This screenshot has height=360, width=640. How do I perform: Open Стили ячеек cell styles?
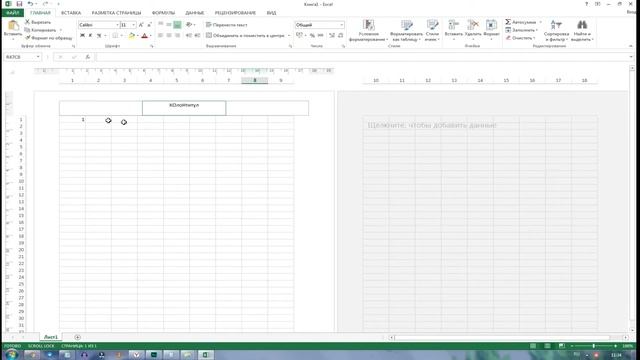coord(432,30)
